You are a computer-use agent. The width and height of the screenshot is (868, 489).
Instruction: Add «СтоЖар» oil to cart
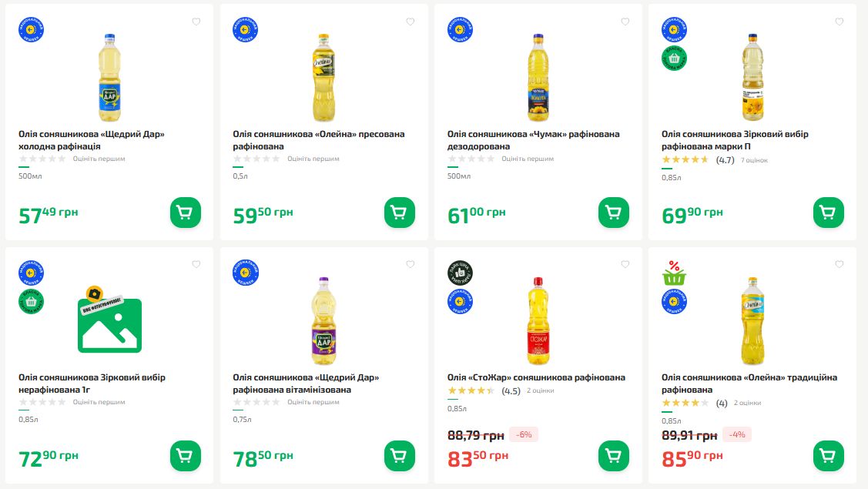(613, 455)
